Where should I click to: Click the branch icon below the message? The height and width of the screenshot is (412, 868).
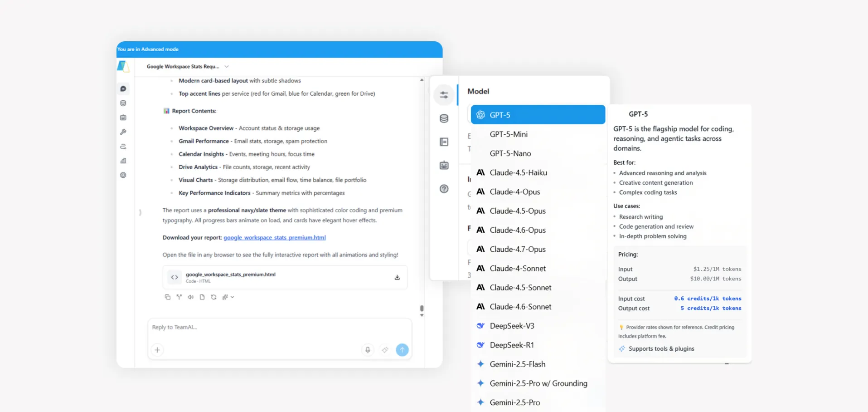pyautogui.click(x=179, y=297)
